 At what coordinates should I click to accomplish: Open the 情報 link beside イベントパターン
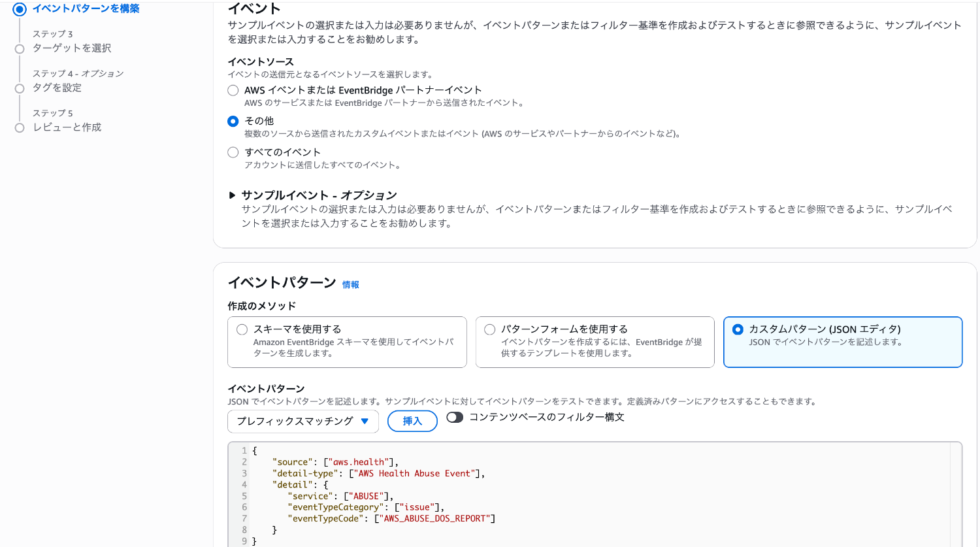351,285
